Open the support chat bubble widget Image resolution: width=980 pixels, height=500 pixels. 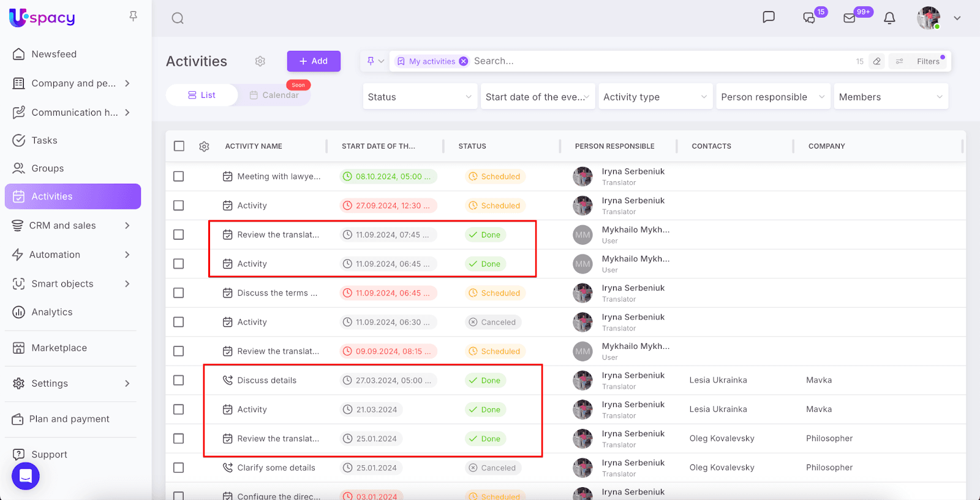point(26,476)
